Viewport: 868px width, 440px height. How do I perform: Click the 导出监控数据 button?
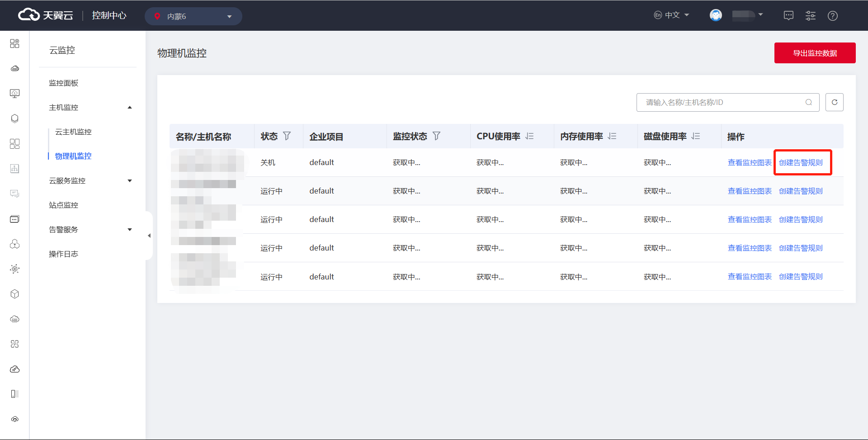click(x=815, y=53)
